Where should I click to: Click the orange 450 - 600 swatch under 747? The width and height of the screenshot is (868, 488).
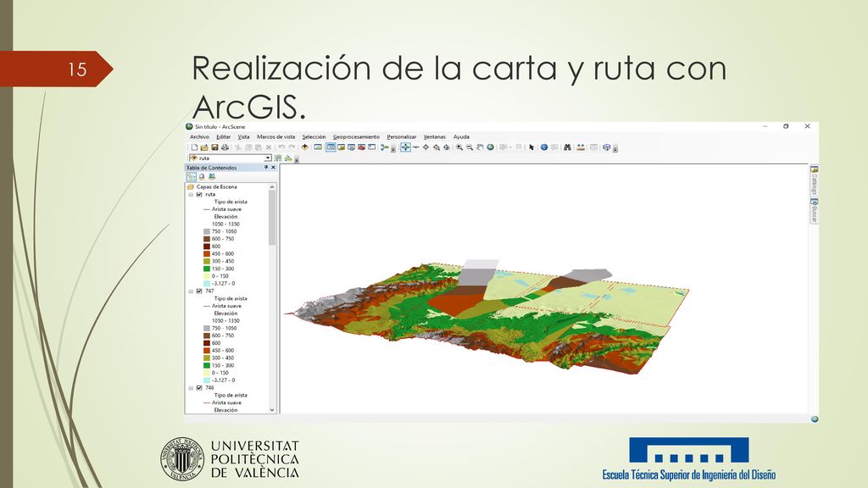(x=207, y=351)
